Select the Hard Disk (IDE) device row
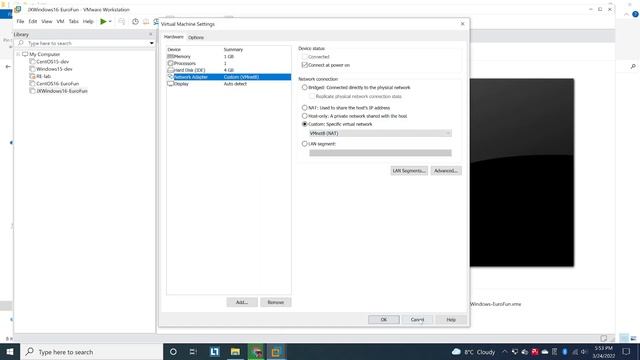 pyautogui.click(x=229, y=70)
